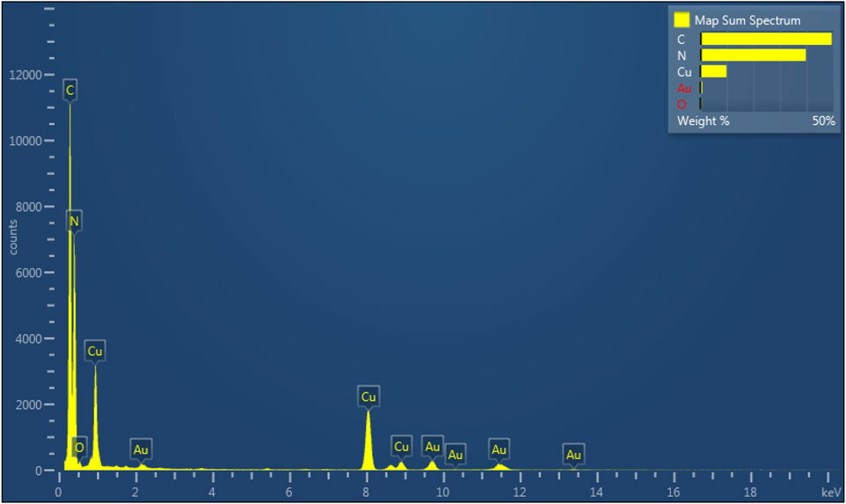Click the 6 x-axis tick value
Screen dimensions: 846x504
click(x=288, y=493)
